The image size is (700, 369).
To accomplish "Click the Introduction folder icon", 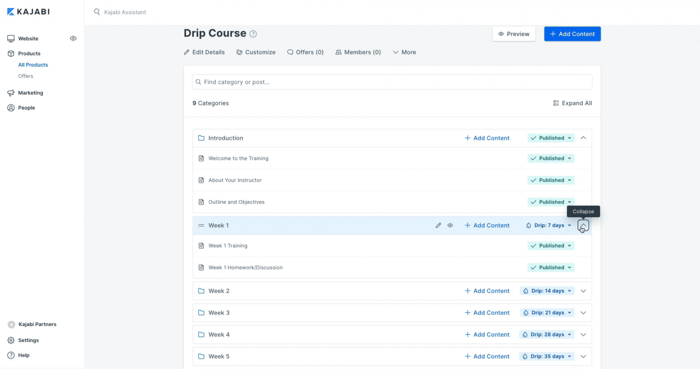I will click(x=201, y=138).
